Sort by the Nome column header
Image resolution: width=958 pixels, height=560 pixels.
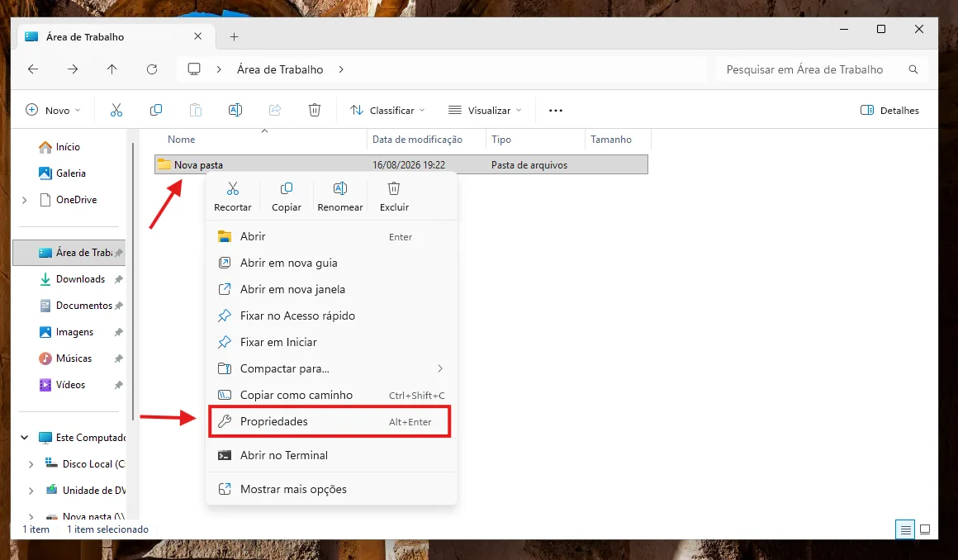click(x=182, y=140)
